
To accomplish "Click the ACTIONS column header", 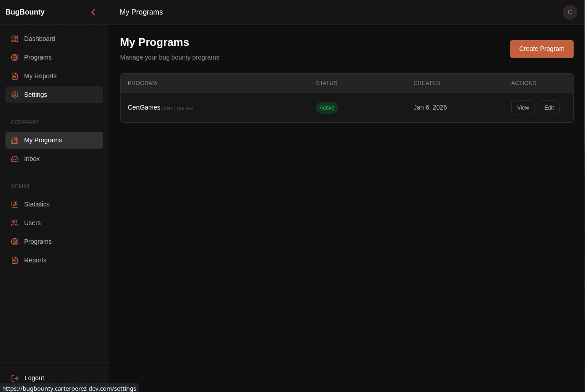I will (524, 84).
